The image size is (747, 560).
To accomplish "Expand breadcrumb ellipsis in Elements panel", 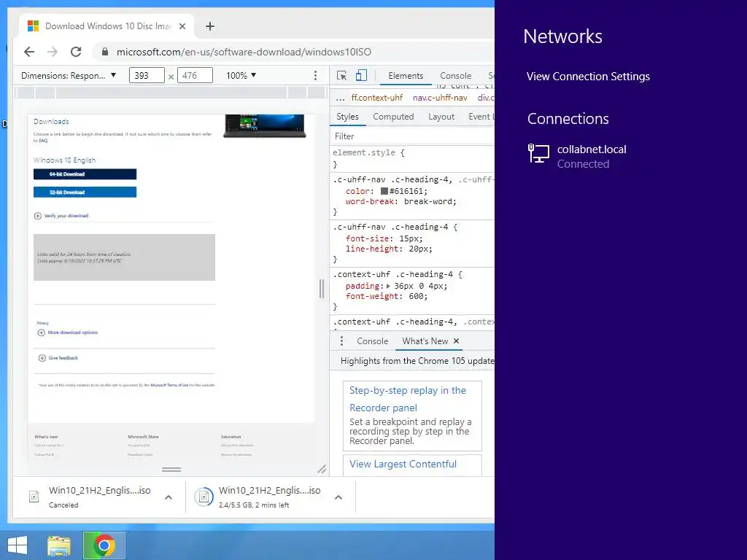I will (x=340, y=98).
